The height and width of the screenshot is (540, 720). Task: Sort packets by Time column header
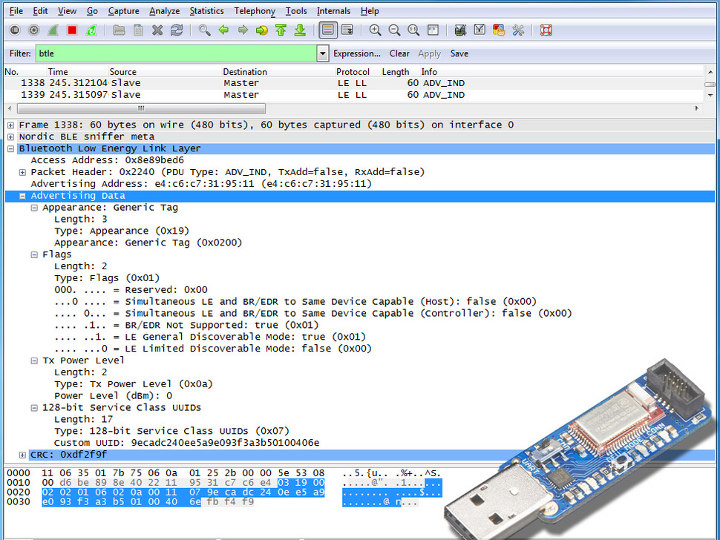pyautogui.click(x=58, y=72)
